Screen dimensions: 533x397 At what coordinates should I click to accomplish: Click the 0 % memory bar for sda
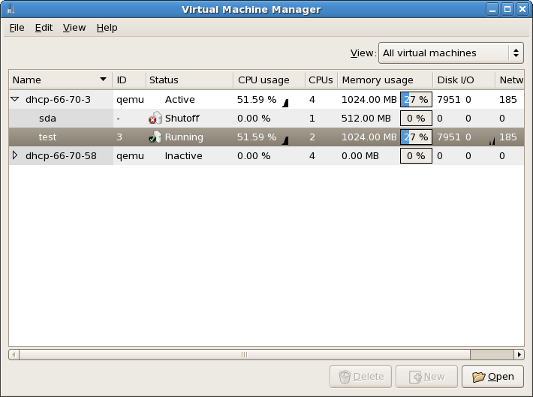click(x=416, y=118)
